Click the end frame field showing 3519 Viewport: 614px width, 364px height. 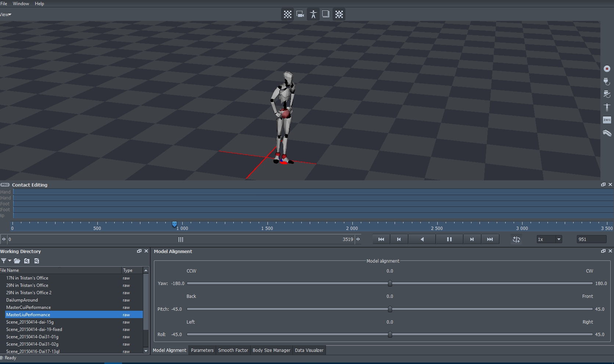tap(348, 239)
